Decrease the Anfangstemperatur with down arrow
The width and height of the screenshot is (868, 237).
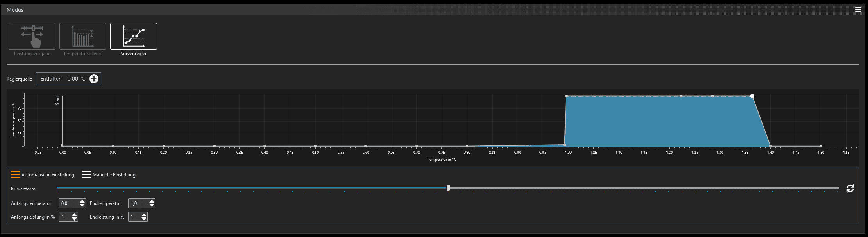pos(82,205)
